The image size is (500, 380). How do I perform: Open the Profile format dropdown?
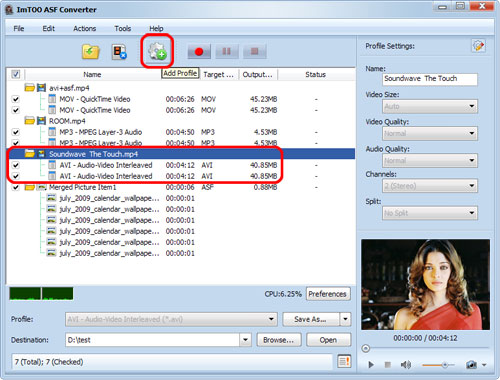[x=171, y=319]
